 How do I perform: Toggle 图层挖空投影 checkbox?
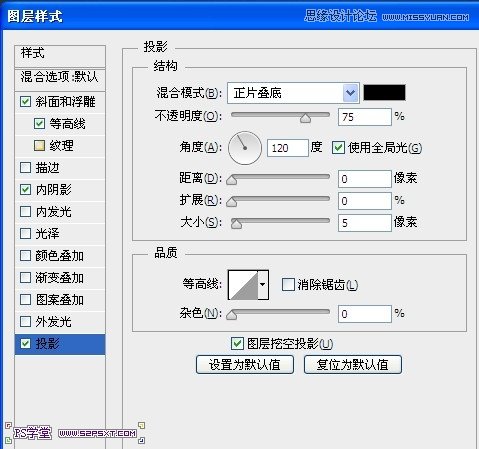tap(237, 343)
